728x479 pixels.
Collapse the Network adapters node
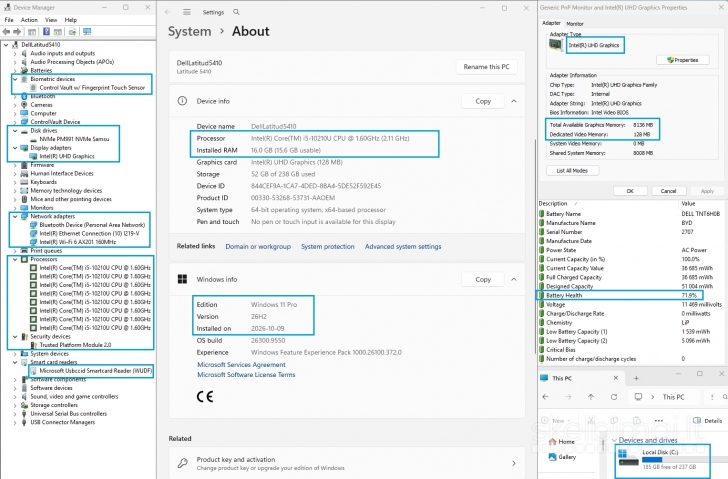coord(15,216)
